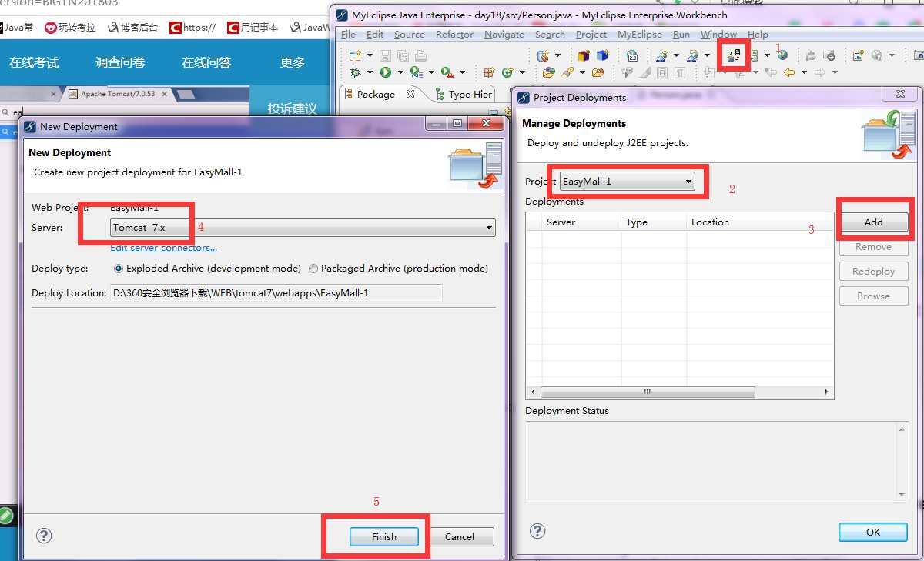Screen dimensions: 924x561
Task: Click the Type column header
Action: [x=654, y=222]
